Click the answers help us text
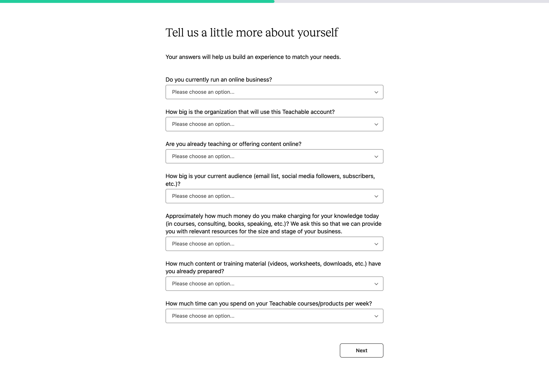This screenshot has height=392, width=549. click(253, 57)
